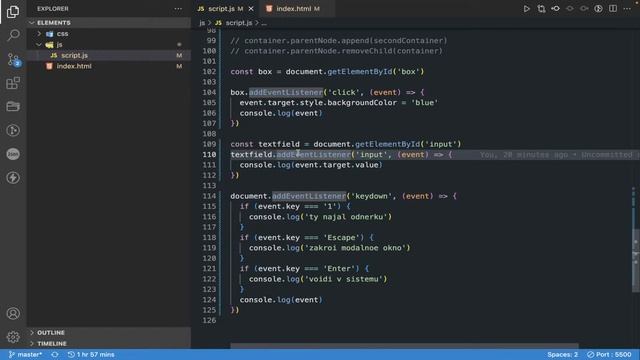Image resolution: width=640 pixels, height=360 pixels.
Task: Click synchronize changes icon in status bar
Action: (x=55, y=354)
